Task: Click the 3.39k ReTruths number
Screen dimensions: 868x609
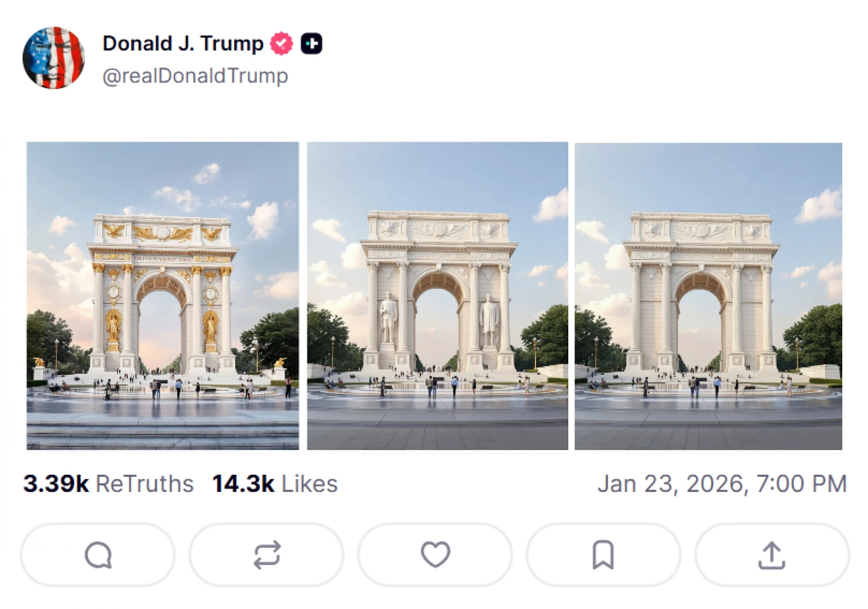Action: [x=56, y=484]
